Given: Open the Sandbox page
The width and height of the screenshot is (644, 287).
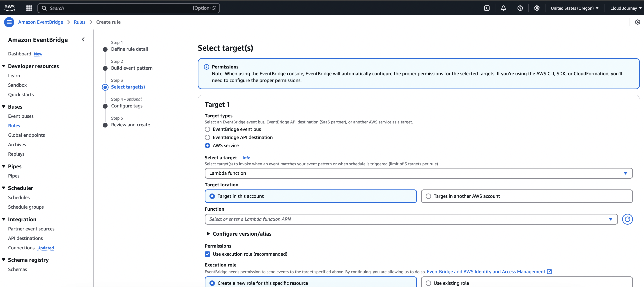Looking at the screenshot, I should (x=17, y=85).
